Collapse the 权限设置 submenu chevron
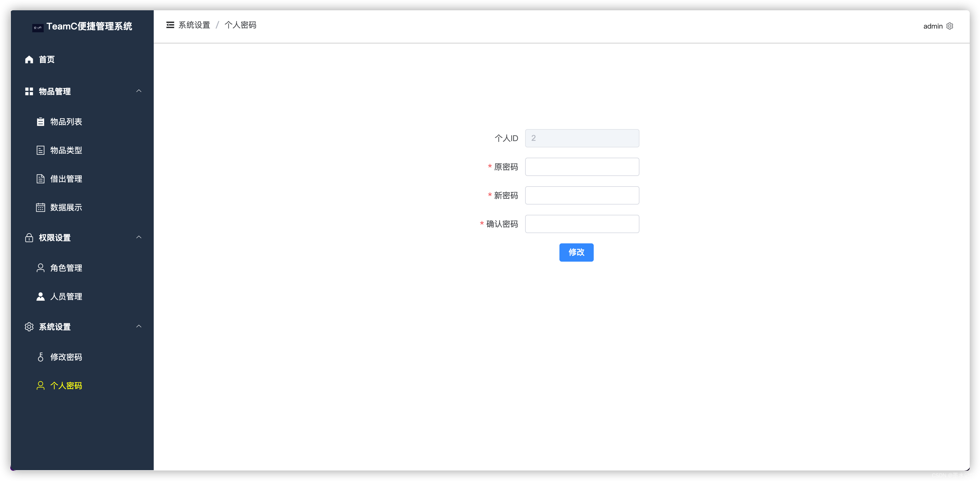Image resolution: width=980 pixels, height=481 pixels. coord(139,237)
